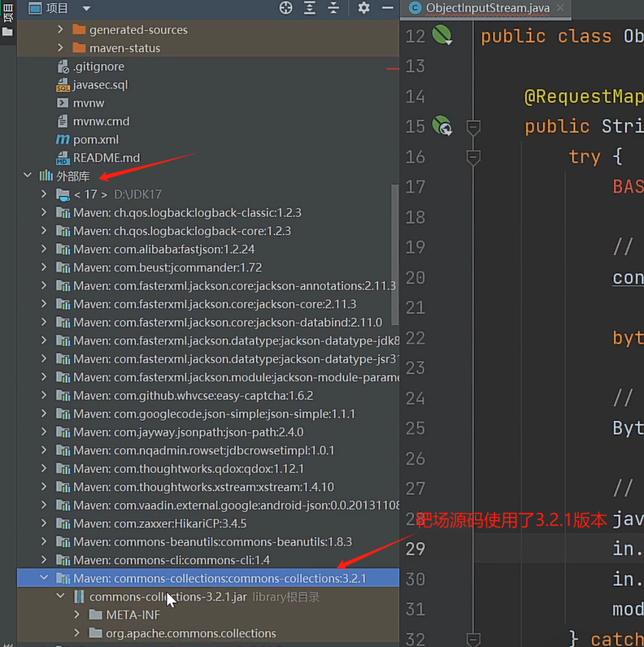
Task: Open the project view mode dropdown
Action: (x=86, y=8)
